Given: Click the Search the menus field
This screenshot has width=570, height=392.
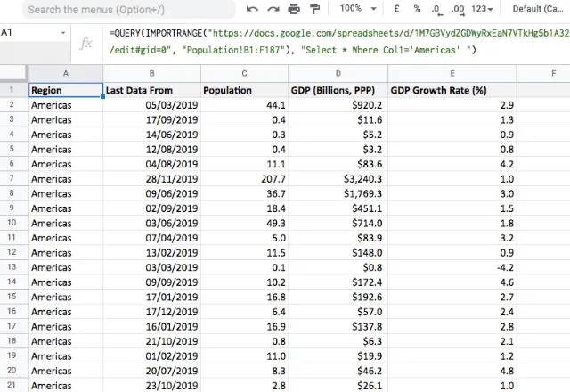Looking at the screenshot, I should pyautogui.click(x=118, y=10).
